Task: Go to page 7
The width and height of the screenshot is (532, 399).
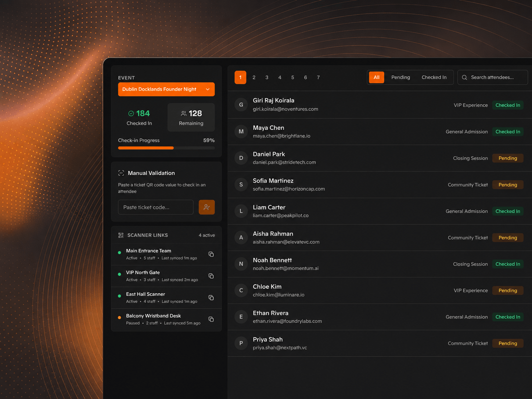Action: [318, 78]
